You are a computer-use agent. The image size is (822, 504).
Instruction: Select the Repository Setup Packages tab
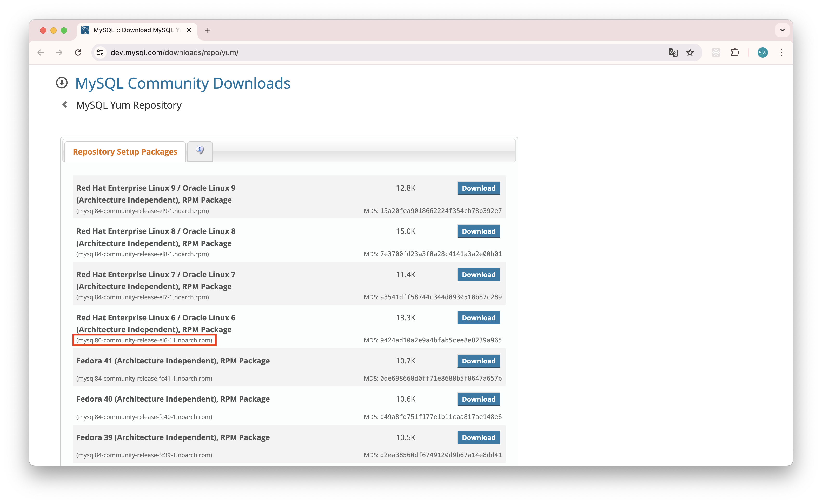tap(125, 152)
